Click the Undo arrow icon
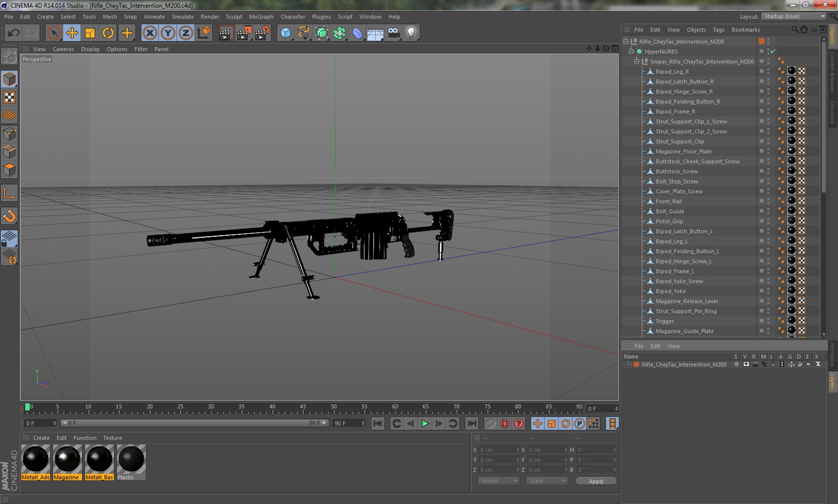The height and width of the screenshot is (504, 838). [14, 33]
